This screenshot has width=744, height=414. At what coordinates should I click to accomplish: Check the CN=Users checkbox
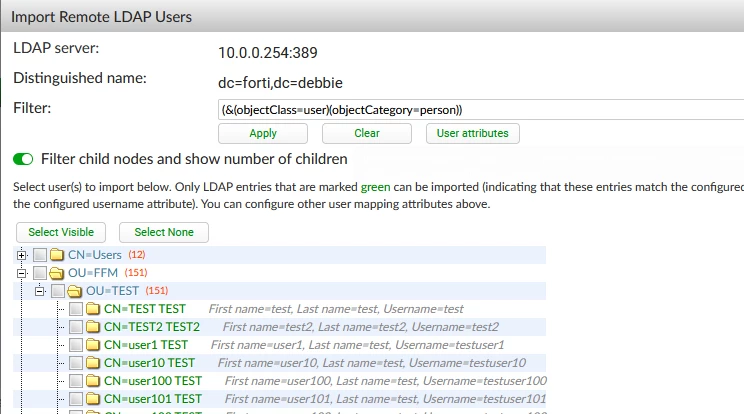pos(40,255)
